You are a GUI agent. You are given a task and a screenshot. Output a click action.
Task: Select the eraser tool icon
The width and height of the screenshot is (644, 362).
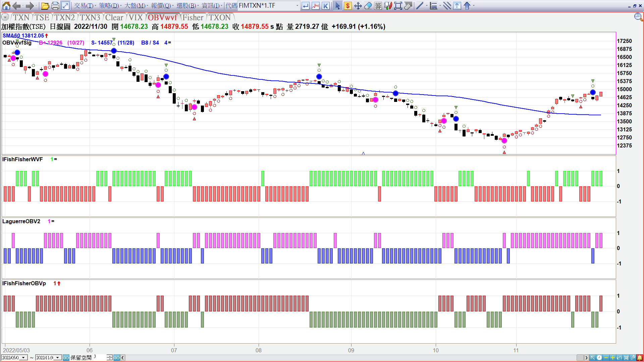(368, 6)
